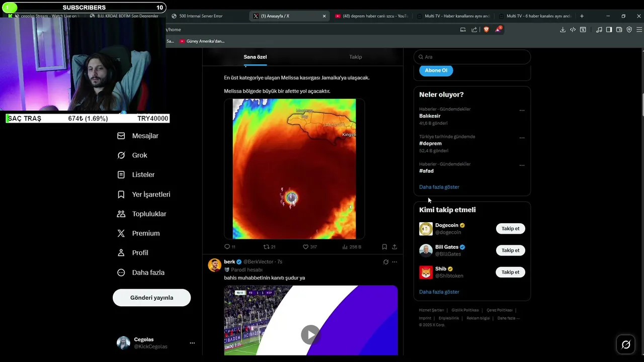Open Brave Wallet icon

click(619, 30)
